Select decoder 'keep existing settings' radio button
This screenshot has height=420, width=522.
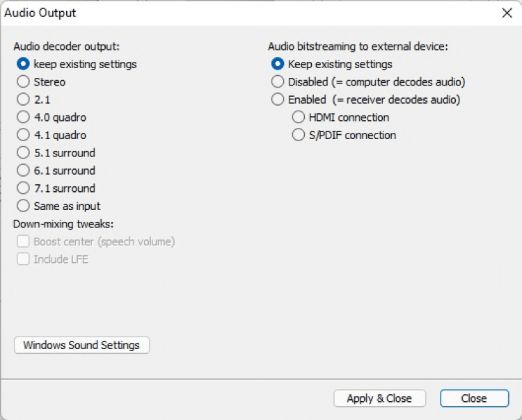(23, 64)
